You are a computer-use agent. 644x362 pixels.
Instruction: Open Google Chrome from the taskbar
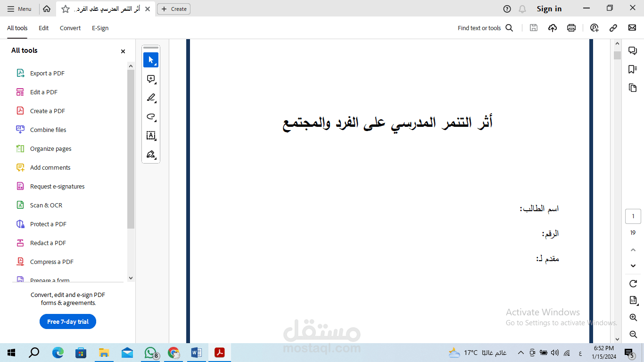click(x=173, y=353)
